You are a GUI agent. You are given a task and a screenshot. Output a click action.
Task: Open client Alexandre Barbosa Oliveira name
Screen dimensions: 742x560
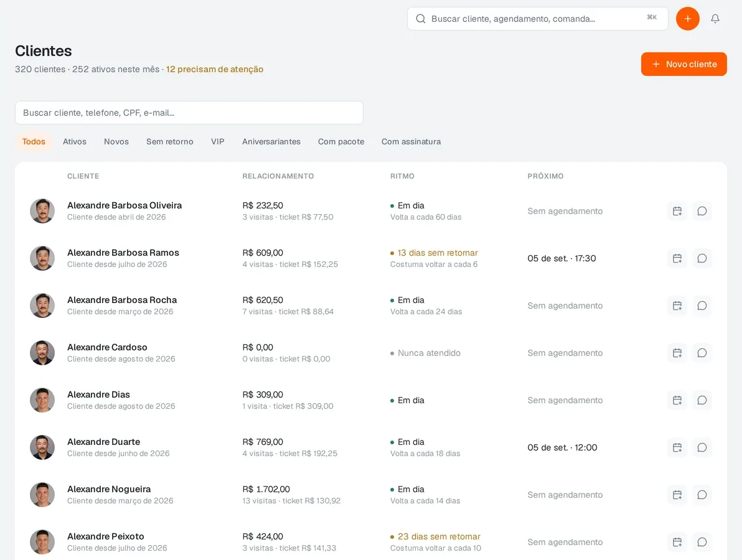click(x=124, y=205)
